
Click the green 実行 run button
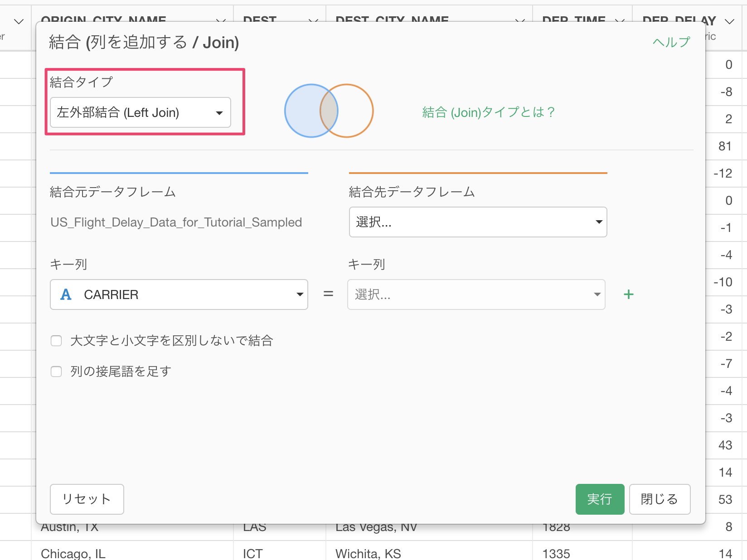600,499
